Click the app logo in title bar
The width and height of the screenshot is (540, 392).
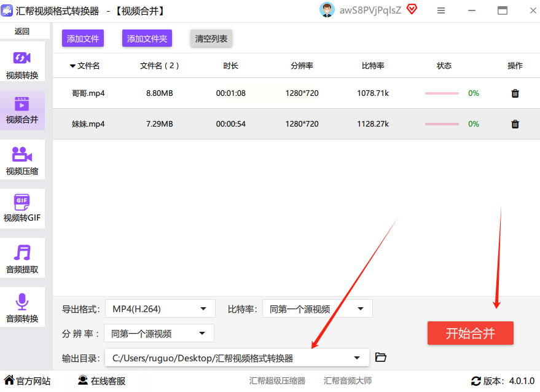click(x=7, y=10)
